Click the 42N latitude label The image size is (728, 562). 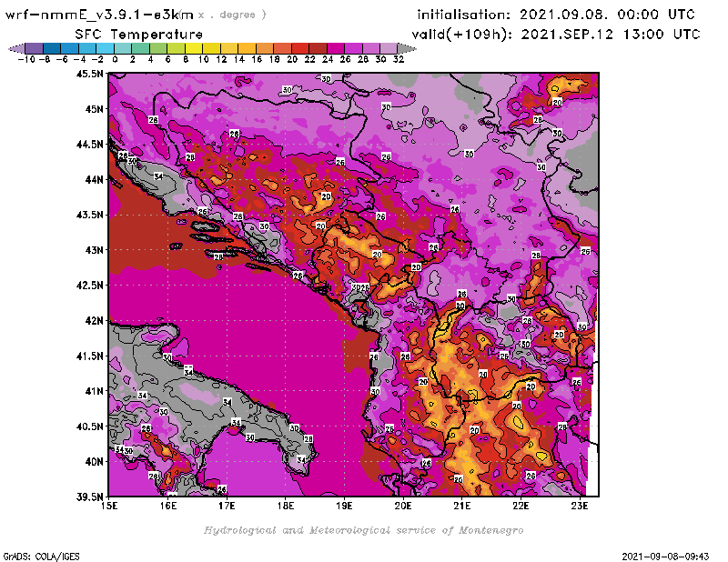point(94,321)
